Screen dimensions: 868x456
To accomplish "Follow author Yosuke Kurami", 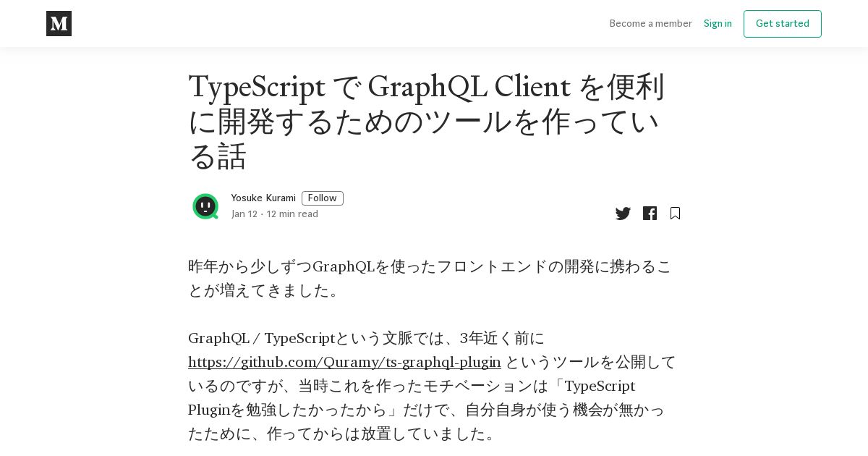I will click(322, 198).
